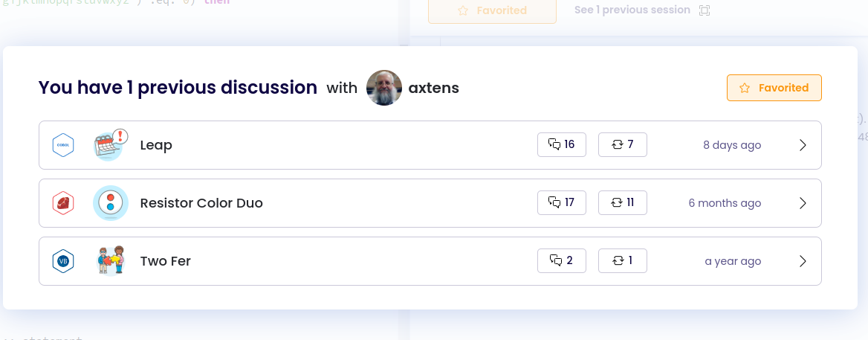Viewport: 868px width, 340px height.
Task: Click Leap's 16 comments count
Action: [x=562, y=145]
